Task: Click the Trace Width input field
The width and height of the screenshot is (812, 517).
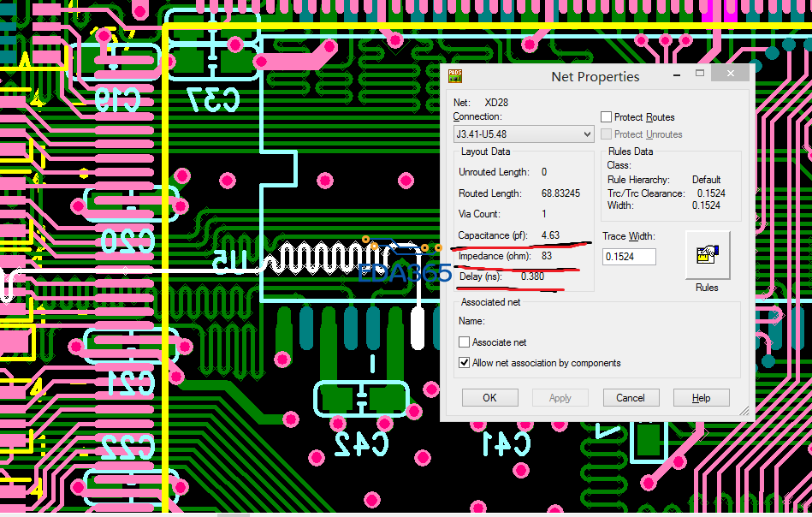Action: tap(629, 257)
